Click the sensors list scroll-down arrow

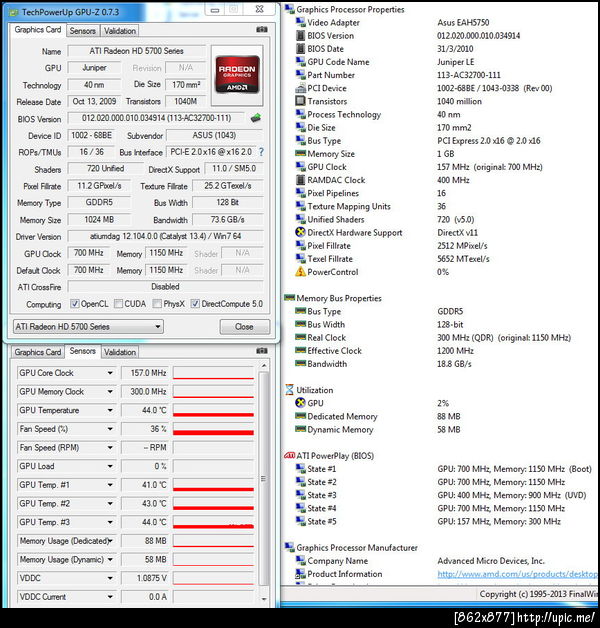point(264,599)
